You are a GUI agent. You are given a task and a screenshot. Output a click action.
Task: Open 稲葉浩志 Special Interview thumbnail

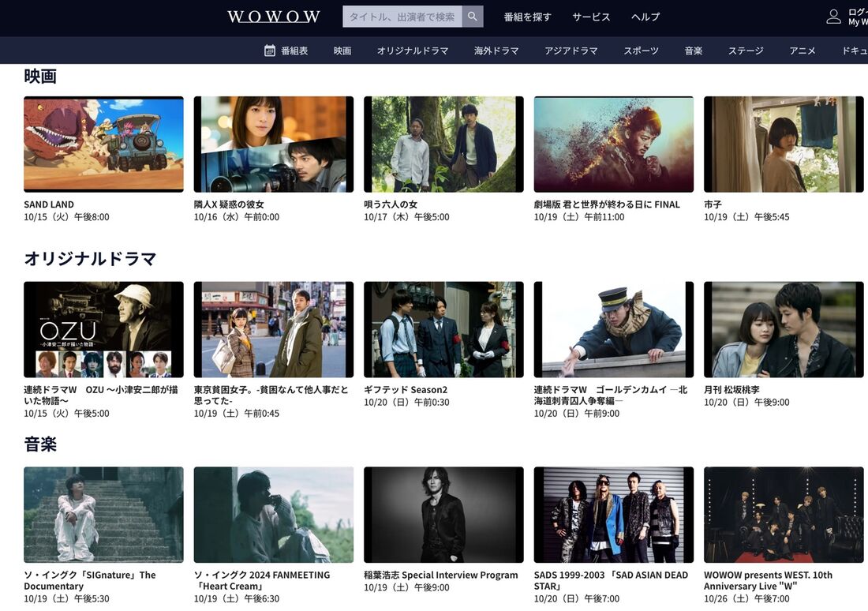443,515
